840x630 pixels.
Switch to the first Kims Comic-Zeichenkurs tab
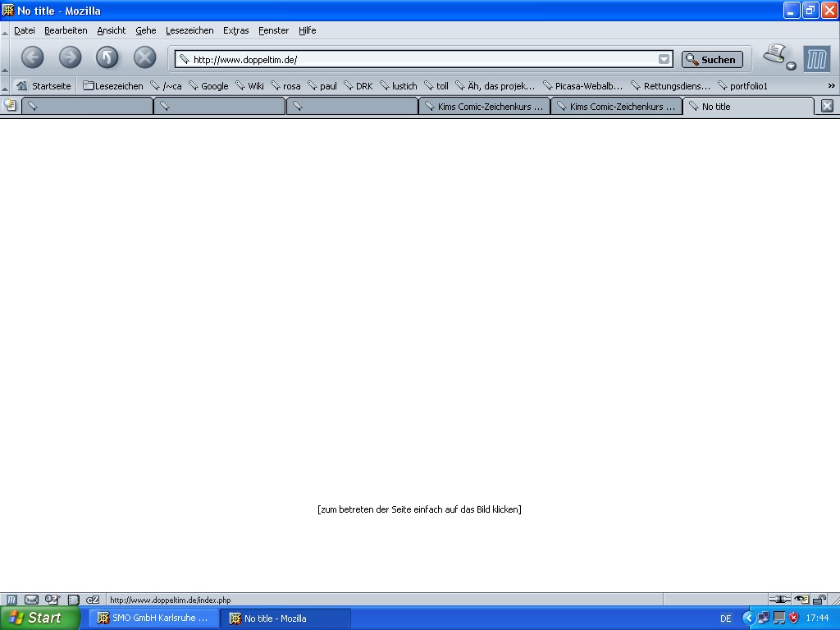click(484, 107)
